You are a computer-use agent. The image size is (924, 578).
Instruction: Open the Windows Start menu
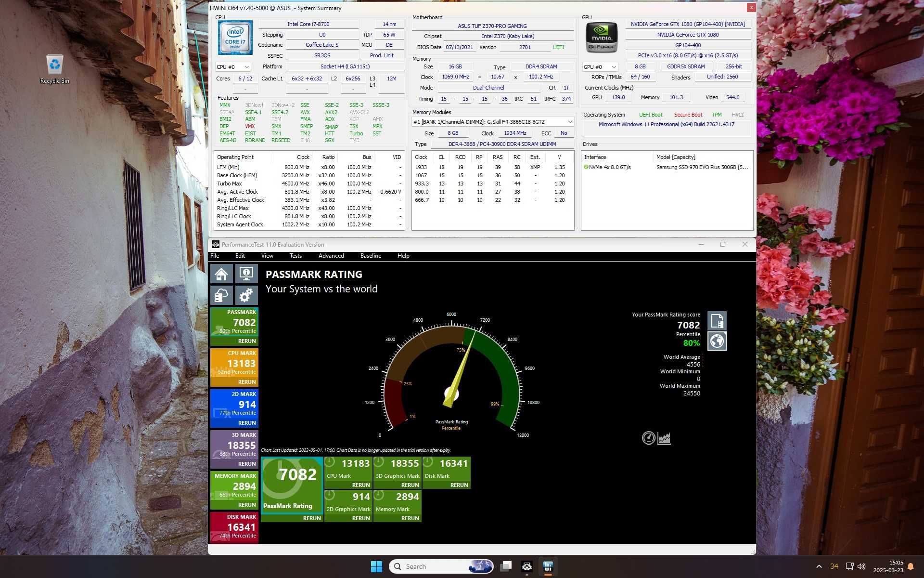tap(376, 566)
